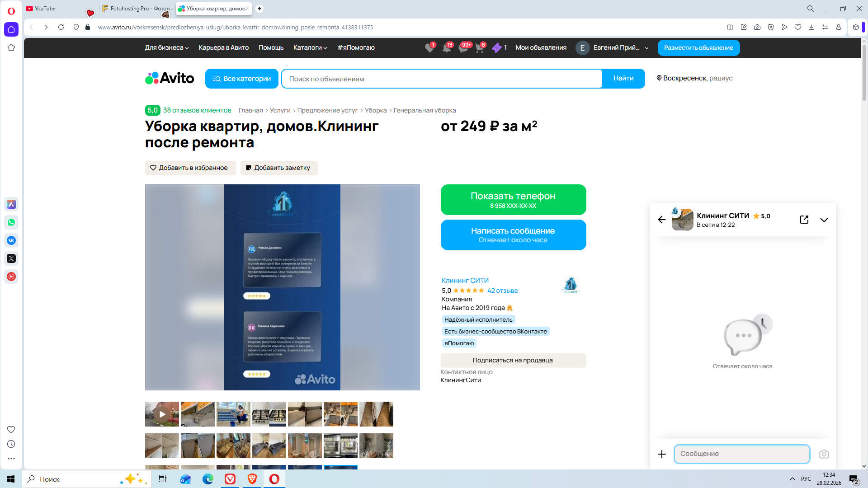The width and height of the screenshot is (868, 488).
Task: Click the shopping cart icon
Action: [x=479, y=48]
